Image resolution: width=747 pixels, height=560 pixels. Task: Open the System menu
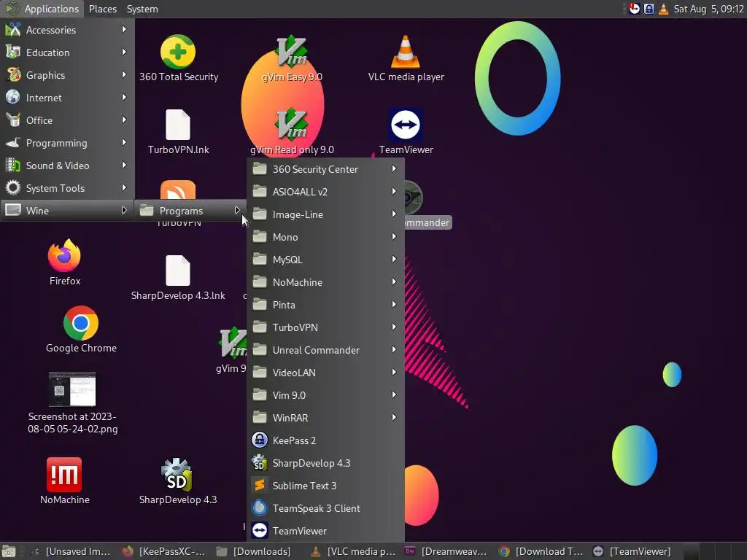click(142, 9)
